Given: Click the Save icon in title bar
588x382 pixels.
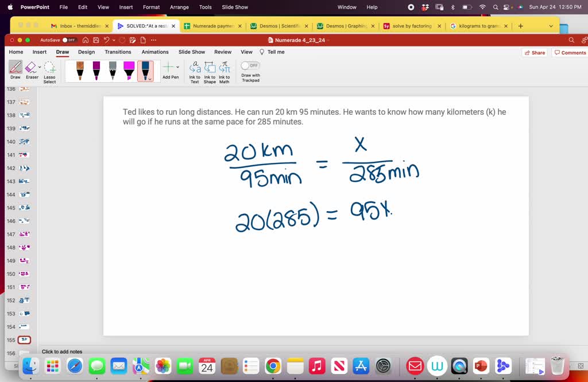Looking at the screenshot, I should 95,40.
